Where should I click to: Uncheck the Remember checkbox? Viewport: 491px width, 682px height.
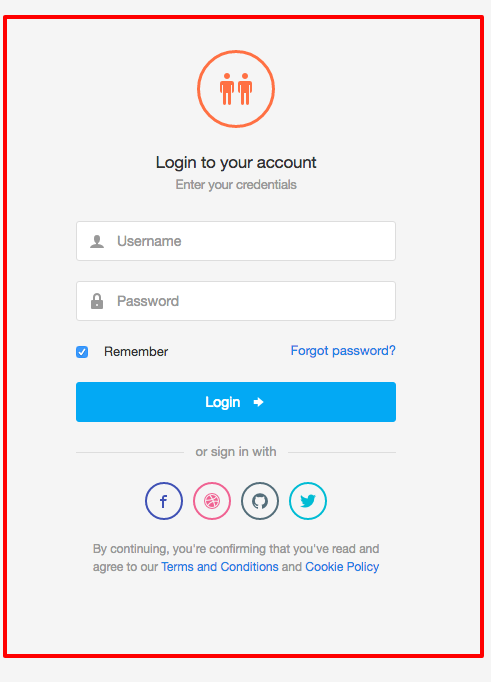coord(82,352)
